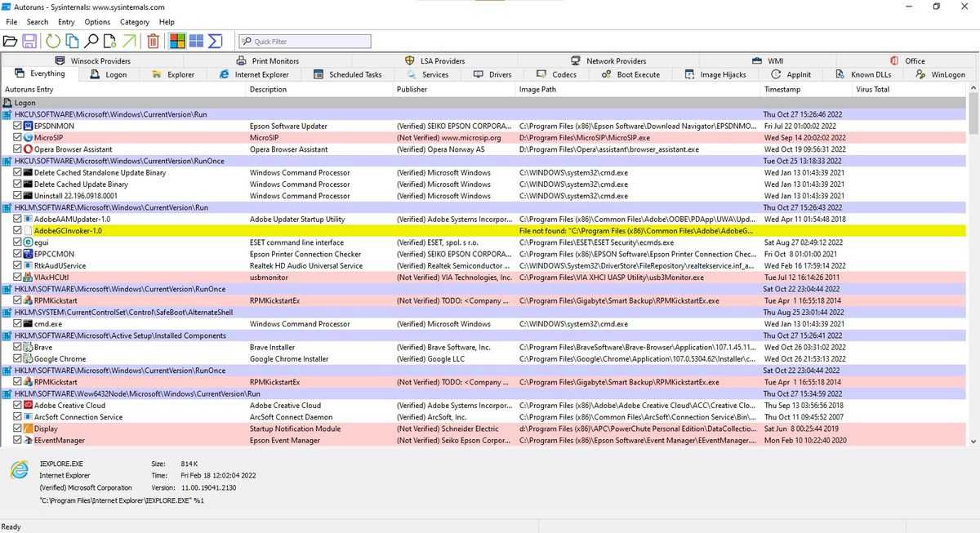Uncheck the egui entry checkbox

pos(18,242)
